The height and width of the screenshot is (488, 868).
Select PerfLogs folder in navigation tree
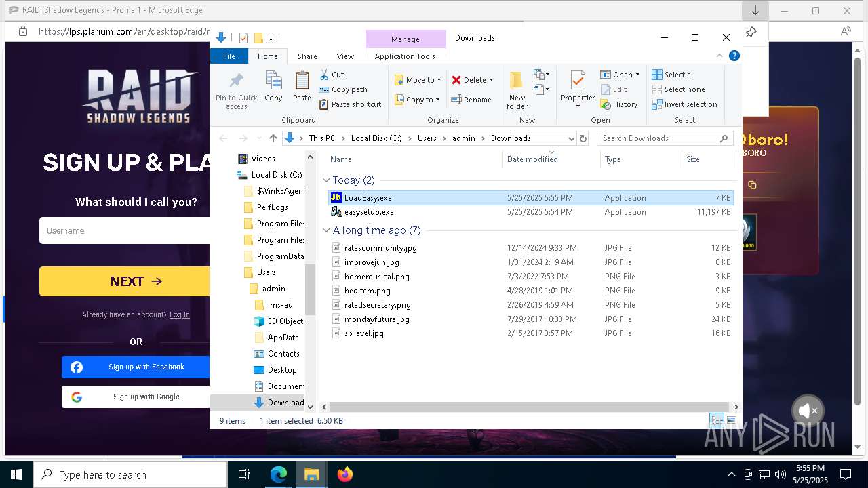click(272, 207)
